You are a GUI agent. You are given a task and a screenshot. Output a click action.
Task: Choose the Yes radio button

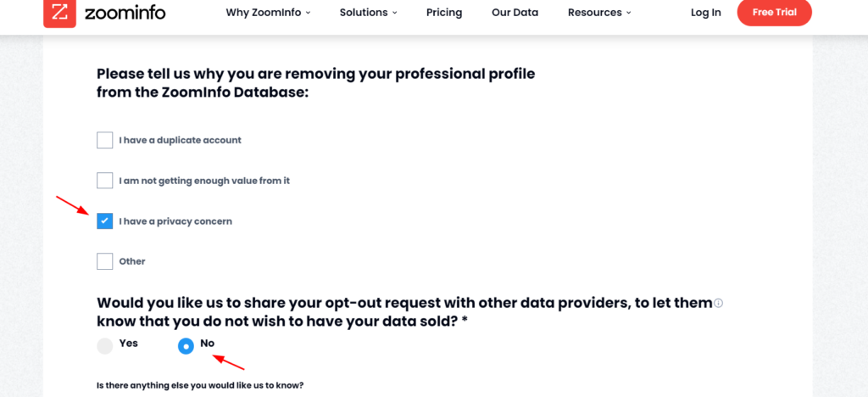pos(104,346)
